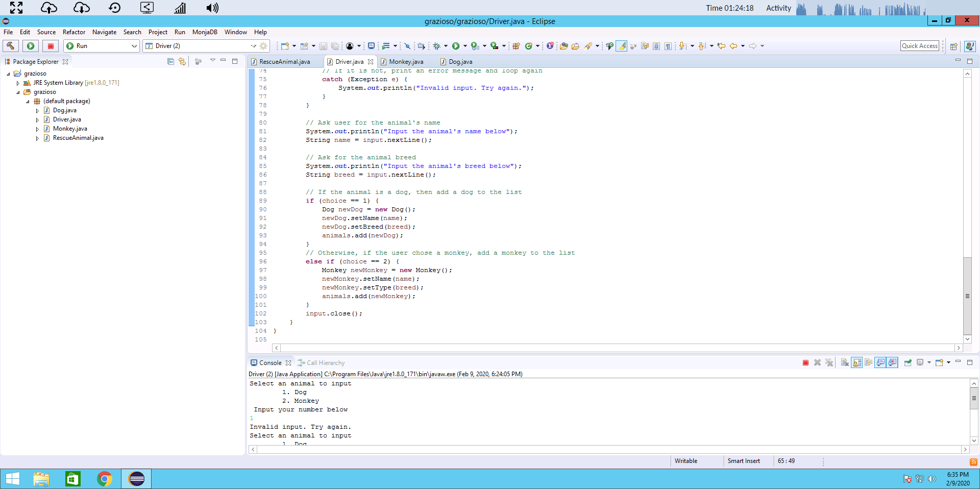The height and width of the screenshot is (489, 980).
Task: Open the MonjaDB menu
Action: click(x=205, y=32)
